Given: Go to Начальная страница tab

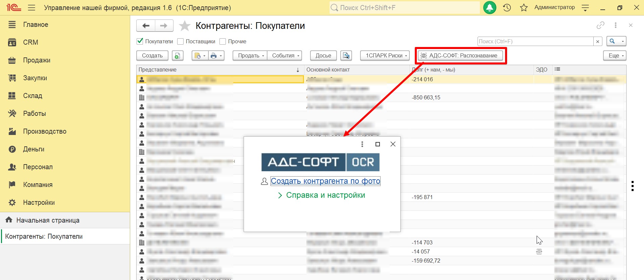Looking at the screenshot, I should click(x=48, y=220).
